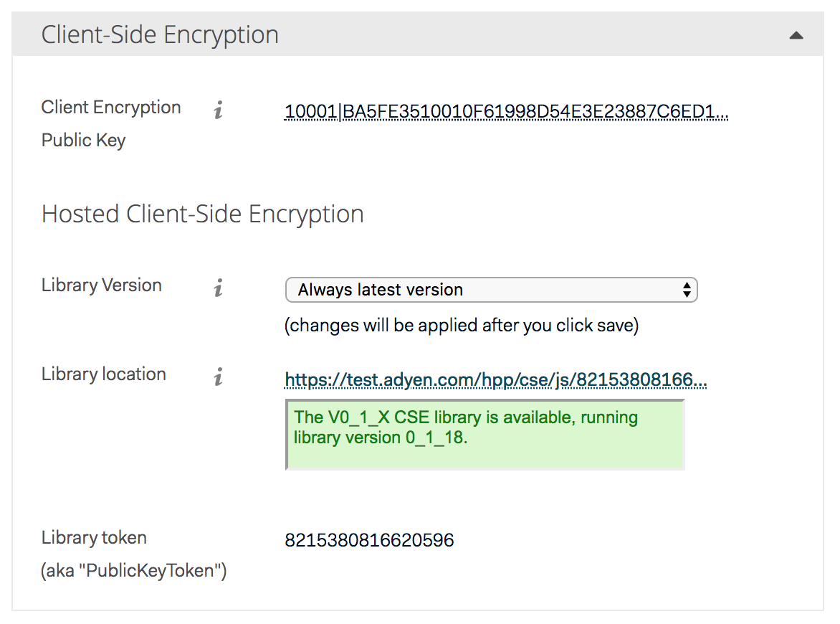Open the truncated public key 10001|BA5FE... link

(506, 112)
